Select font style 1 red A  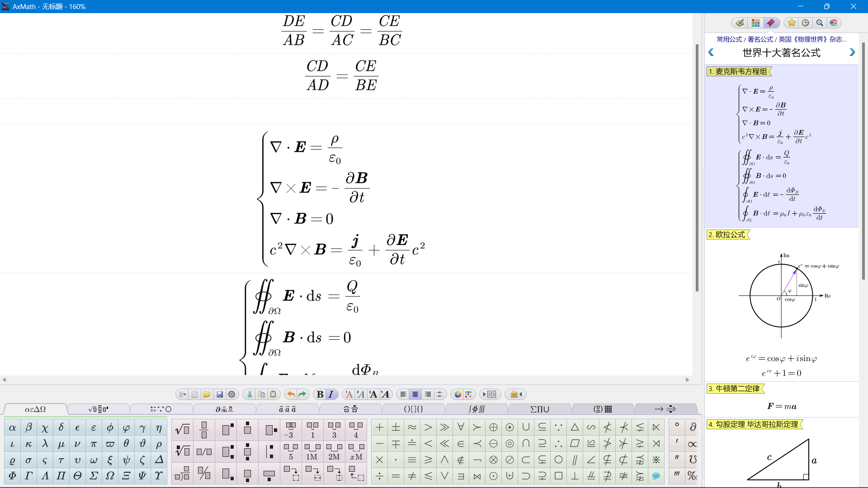[349, 394]
